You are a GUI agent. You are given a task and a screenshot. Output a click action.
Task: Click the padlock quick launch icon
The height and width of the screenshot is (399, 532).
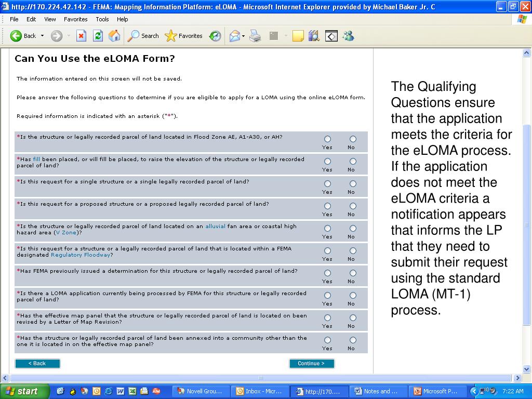coord(73,391)
